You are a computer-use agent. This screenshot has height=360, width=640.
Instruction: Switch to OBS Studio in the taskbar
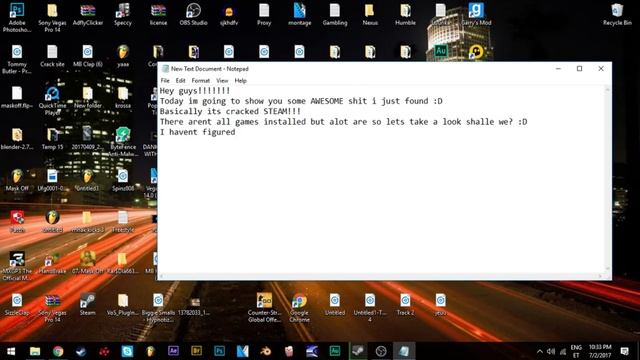tap(381, 351)
